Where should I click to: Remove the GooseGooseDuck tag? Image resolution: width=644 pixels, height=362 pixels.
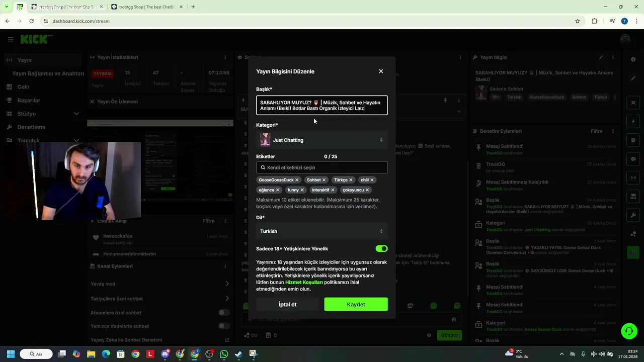297,180
